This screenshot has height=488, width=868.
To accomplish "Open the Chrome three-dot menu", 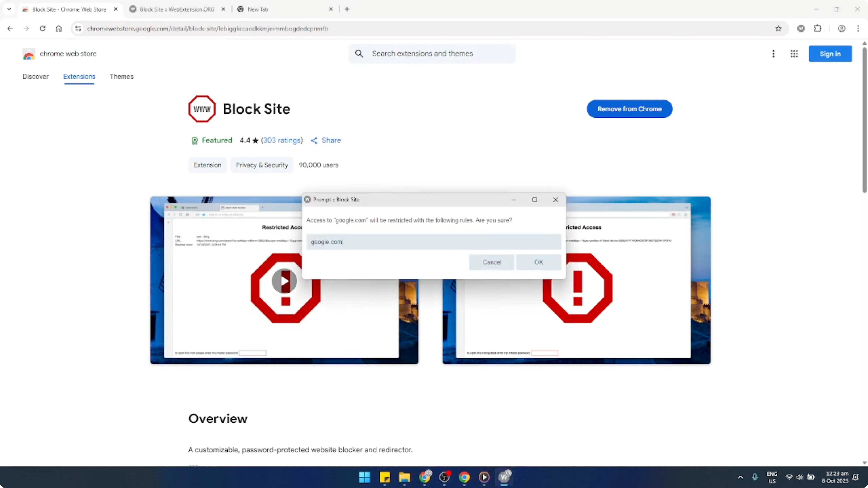I will coord(858,29).
